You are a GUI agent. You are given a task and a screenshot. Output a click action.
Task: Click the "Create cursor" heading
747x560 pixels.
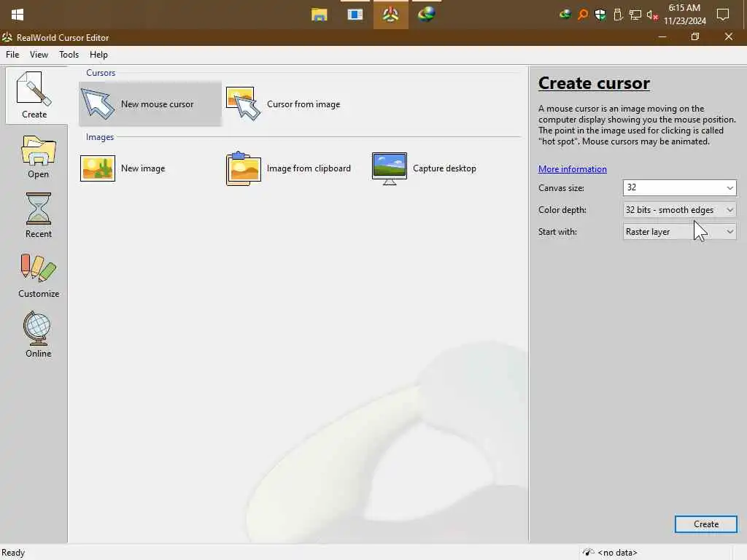(x=594, y=83)
